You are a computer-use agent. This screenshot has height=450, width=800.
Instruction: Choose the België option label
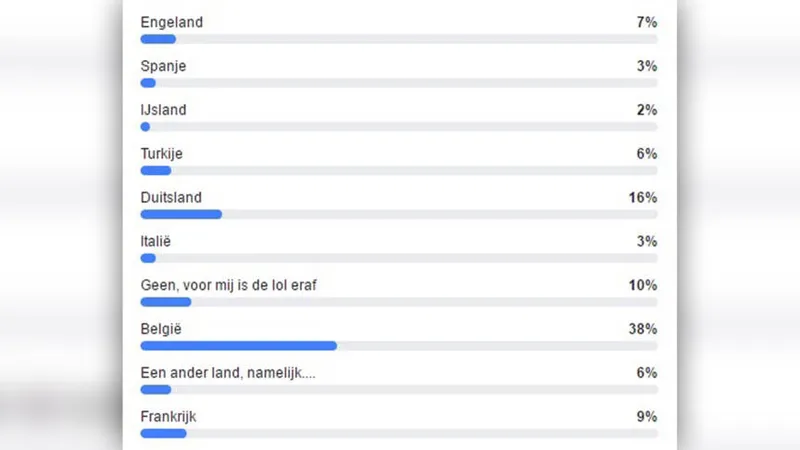pyautogui.click(x=161, y=329)
